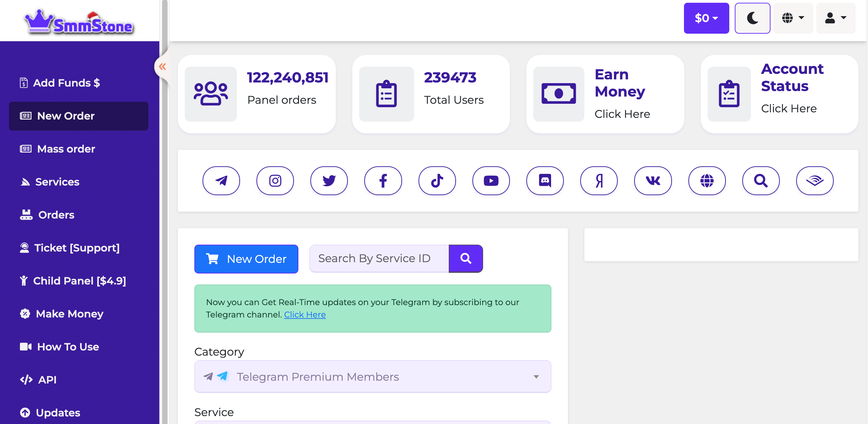The image size is (868, 424).
Task: Select the Instagram category icon
Action: [x=275, y=181]
